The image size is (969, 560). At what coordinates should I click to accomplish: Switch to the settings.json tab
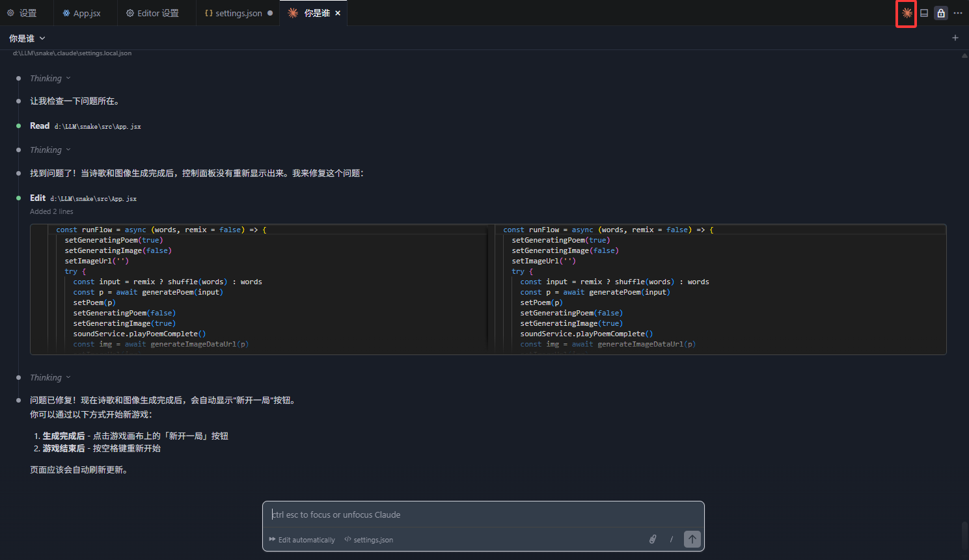pos(238,13)
